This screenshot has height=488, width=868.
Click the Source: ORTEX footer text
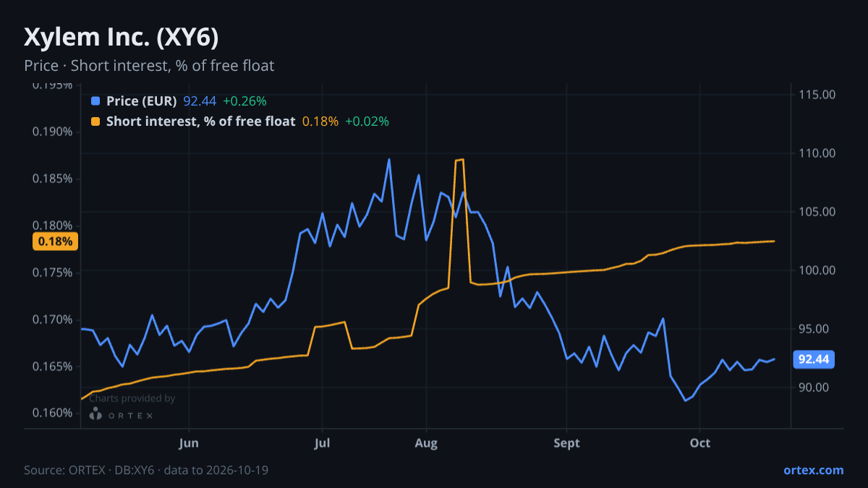pos(146,470)
